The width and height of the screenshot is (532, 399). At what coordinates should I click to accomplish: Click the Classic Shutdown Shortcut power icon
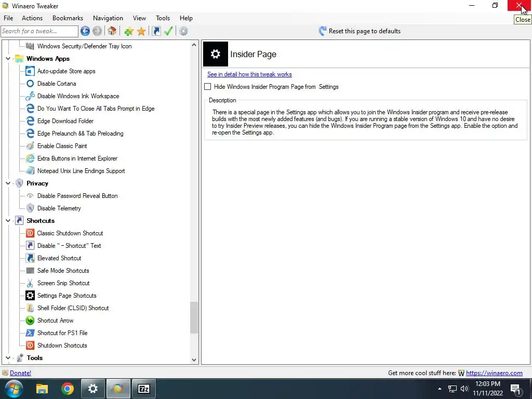click(30, 233)
